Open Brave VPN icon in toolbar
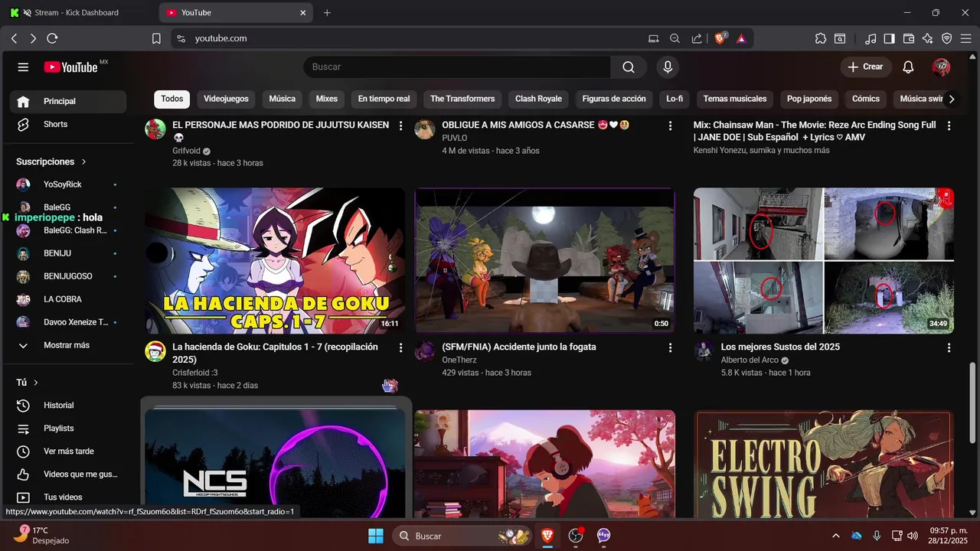Viewport: 980px width, 551px height. pos(947,38)
